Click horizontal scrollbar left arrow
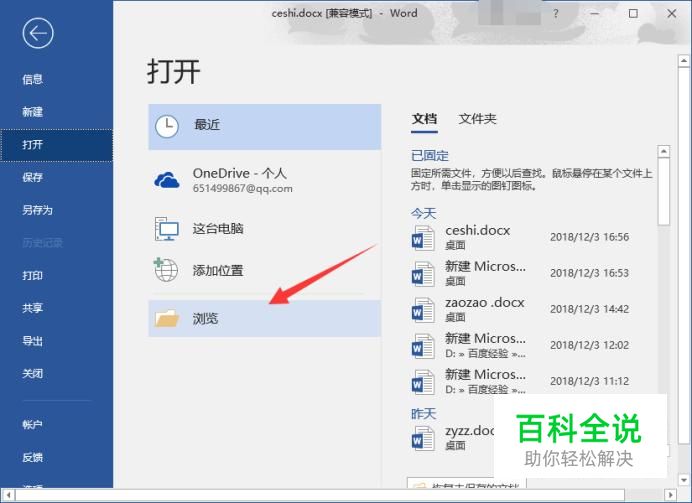This screenshot has height=503, width=692. [8, 495]
